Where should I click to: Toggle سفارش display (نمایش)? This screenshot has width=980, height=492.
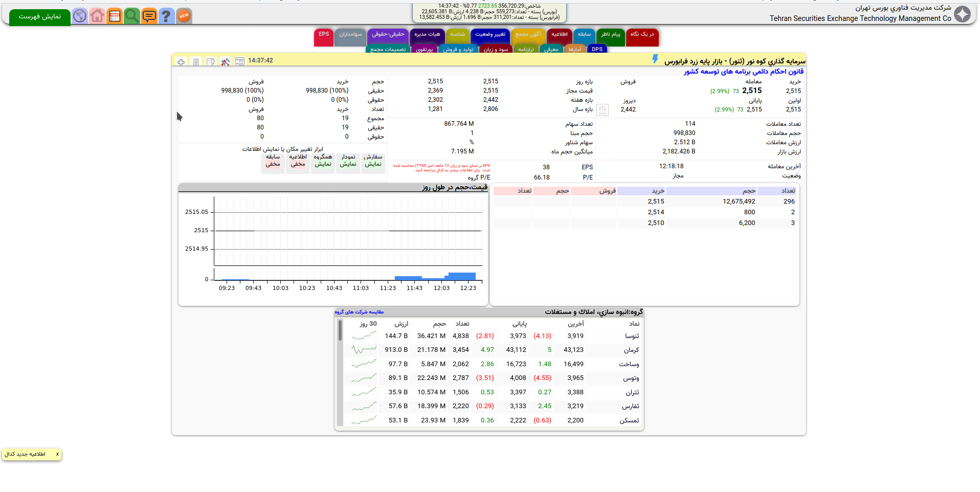point(373,163)
